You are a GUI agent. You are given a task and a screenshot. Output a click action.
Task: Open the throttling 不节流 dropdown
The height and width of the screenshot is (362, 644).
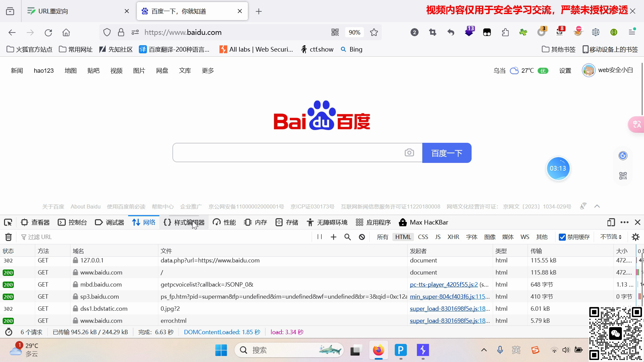pyautogui.click(x=611, y=237)
